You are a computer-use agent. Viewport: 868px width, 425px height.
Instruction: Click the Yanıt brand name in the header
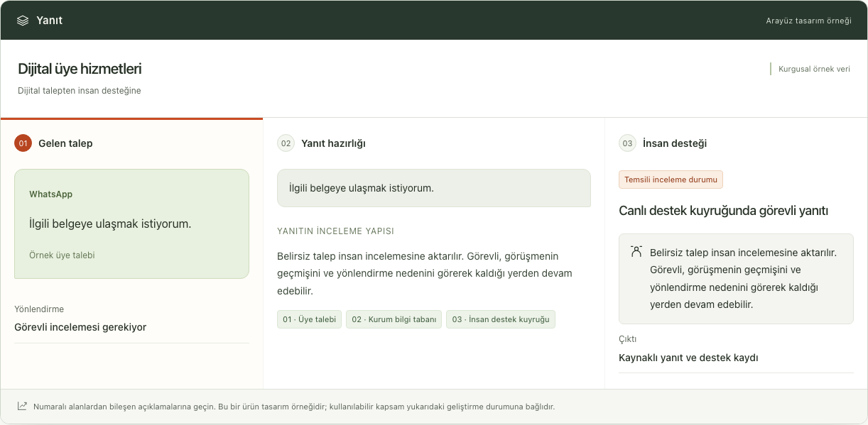[50, 21]
